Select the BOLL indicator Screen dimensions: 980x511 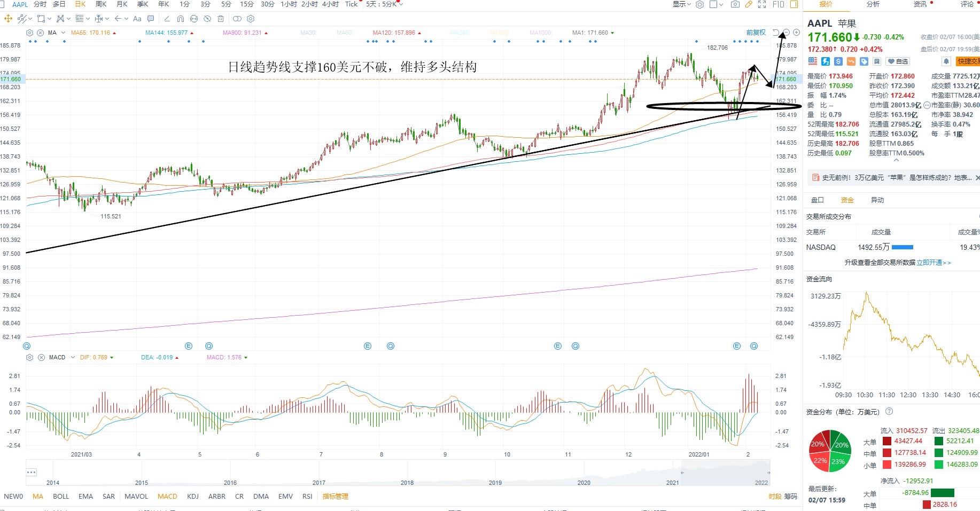tap(61, 497)
